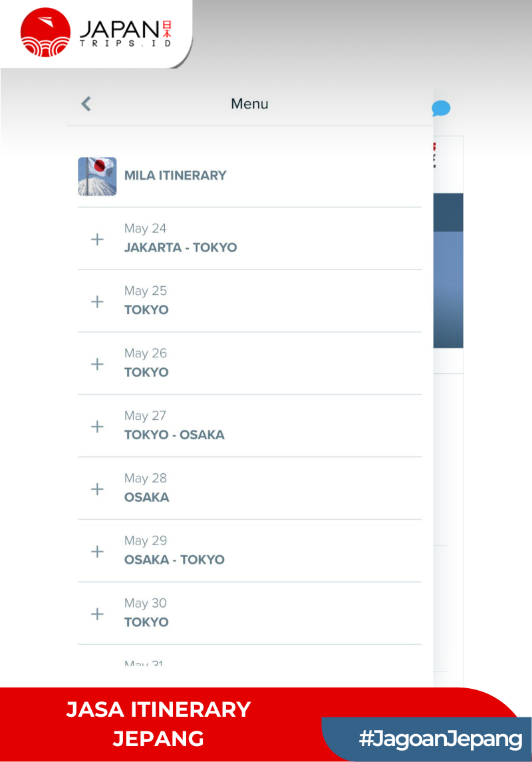The width and height of the screenshot is (532, 762).
Task: Expand the May 29 OSAKA - TOKYO day
Action: [x=97, y=551]
